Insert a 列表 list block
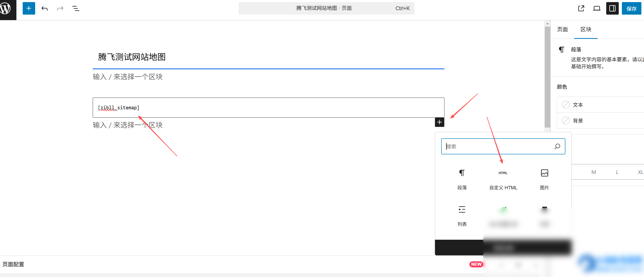Image resolution: width=644 pixels, height=277 pixels. [462, 216]
